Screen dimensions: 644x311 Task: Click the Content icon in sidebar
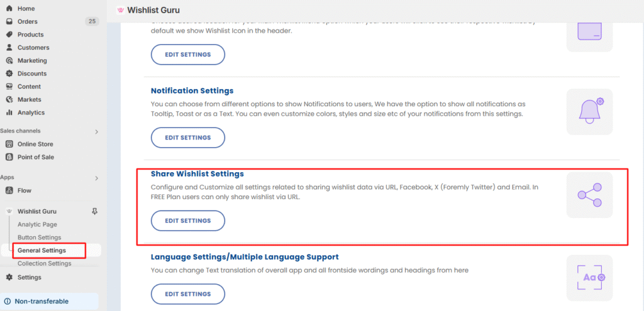pos(9,87)
